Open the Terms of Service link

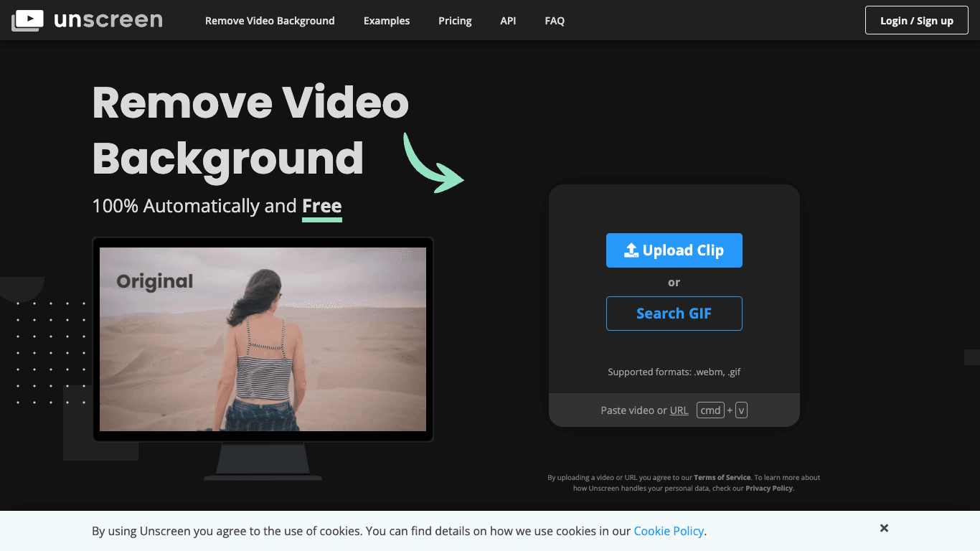point(722,477)
